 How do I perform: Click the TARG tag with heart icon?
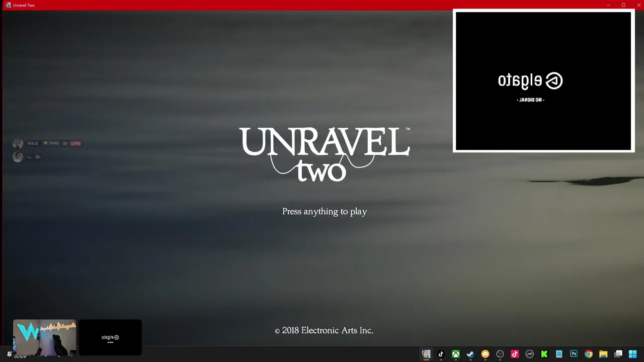pyautogui.click(x=51, y=143)
